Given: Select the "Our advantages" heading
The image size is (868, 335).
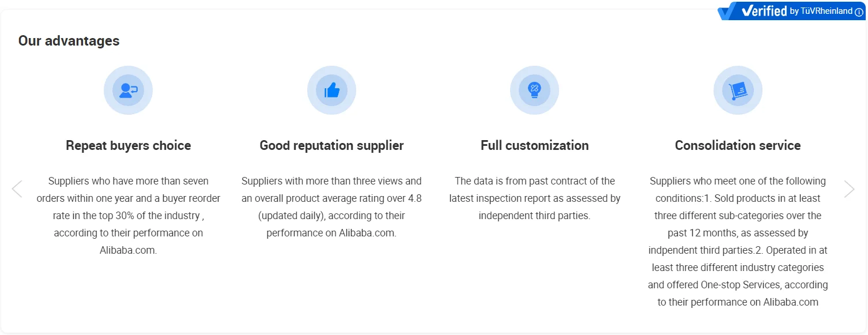Looking at the screenshot, I should pyautogui.click(x=69, y=41).
